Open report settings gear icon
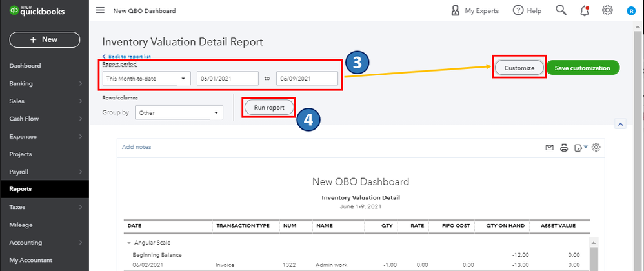Screen dimensions: 644x271 coord(596,147)
